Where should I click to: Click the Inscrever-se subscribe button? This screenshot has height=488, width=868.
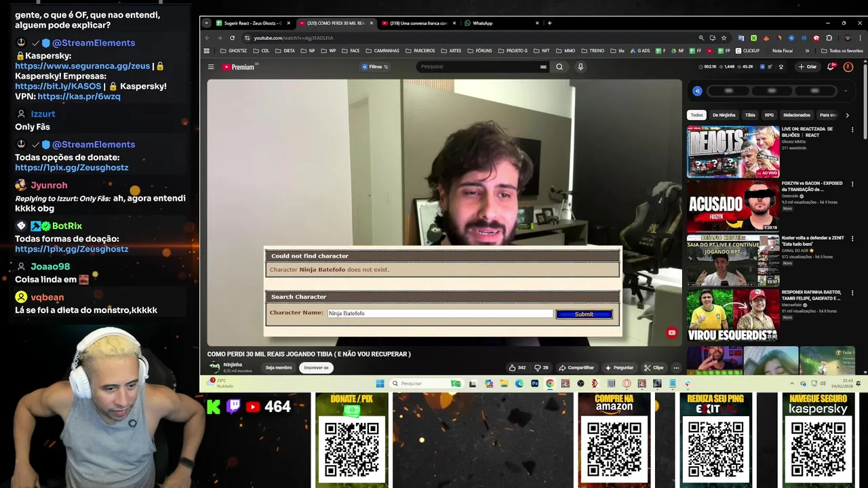point(316,367)
